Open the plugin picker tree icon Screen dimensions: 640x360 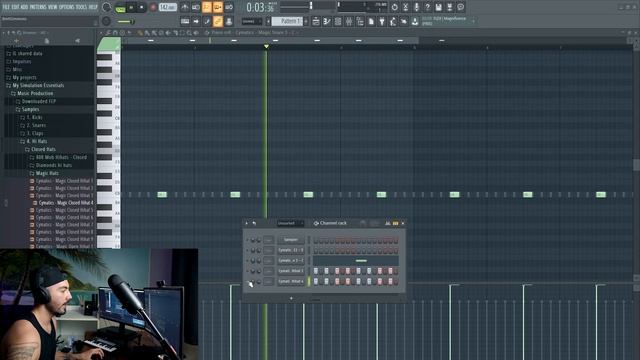360,21
